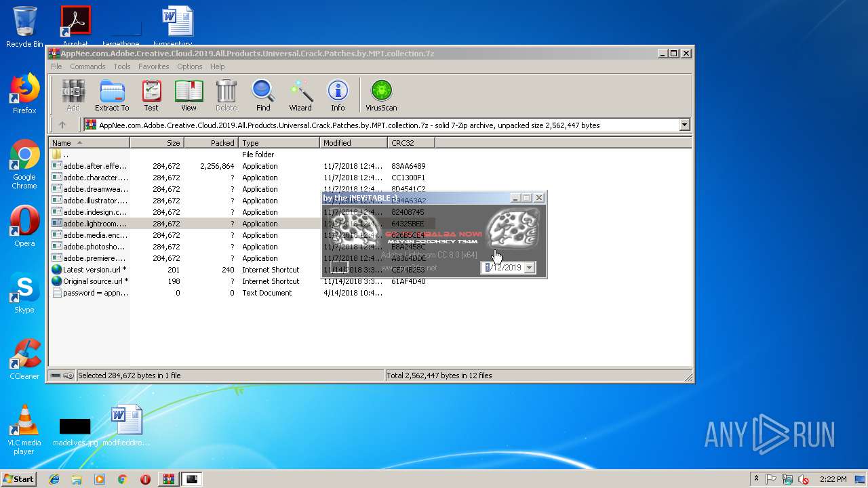This screenshot has height=488, width=868.
Task: Click Windows Media Player taskbar icon
Action: [100, 479]
